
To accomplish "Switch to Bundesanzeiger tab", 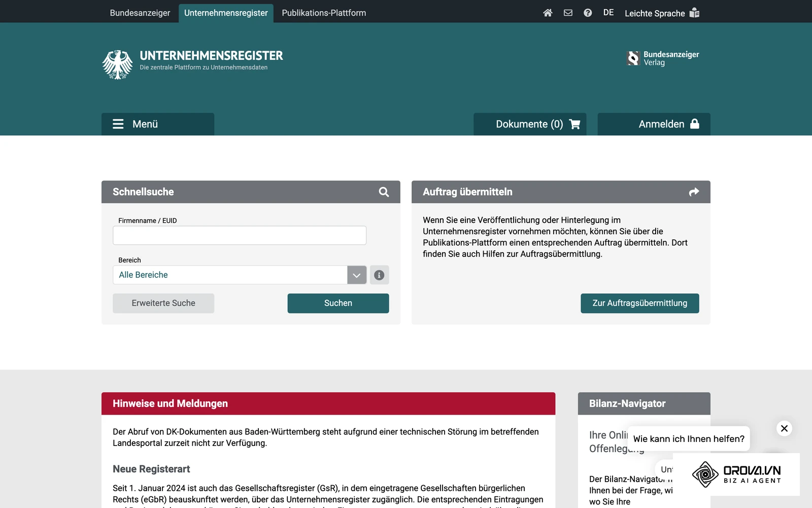I will [140, 13].
